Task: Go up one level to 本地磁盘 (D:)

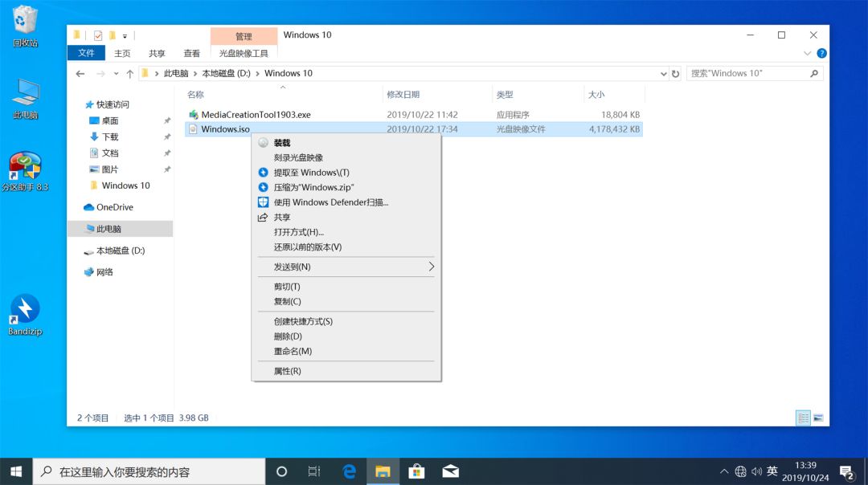Action: (x=129, y=73)
